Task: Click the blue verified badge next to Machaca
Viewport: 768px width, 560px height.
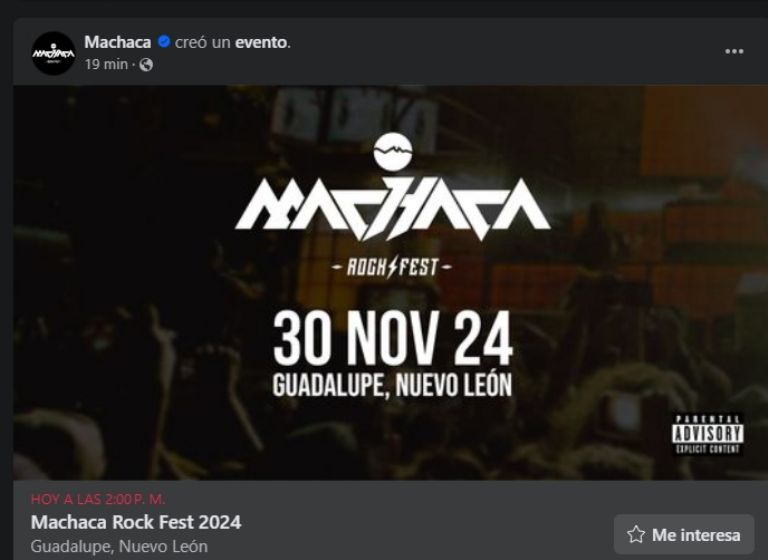Action: 164,42
